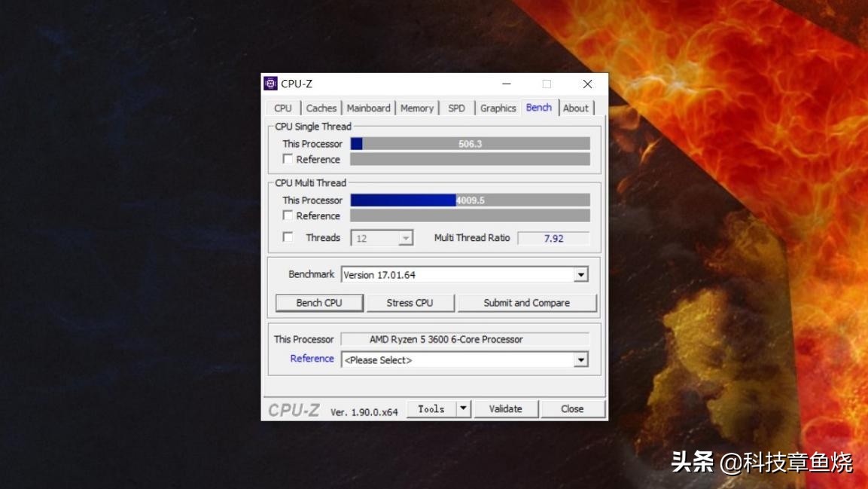
Task: Open the Benchmark version dropdown
Action: 580,275
